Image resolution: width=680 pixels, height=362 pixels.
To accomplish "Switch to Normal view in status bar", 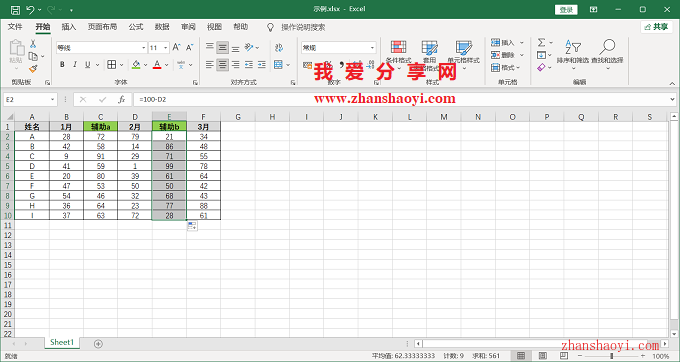I will coord(521,355).
